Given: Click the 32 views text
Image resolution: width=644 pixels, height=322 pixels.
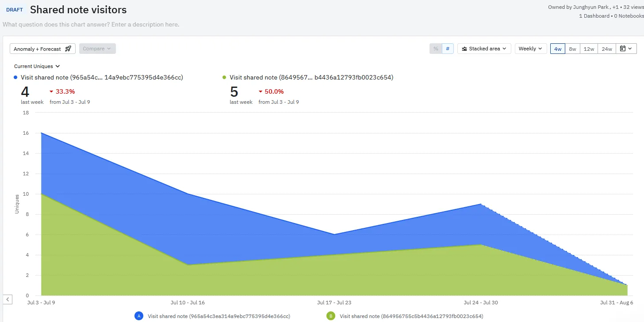Looking at the screenshot, I should (x=633, y=7).
